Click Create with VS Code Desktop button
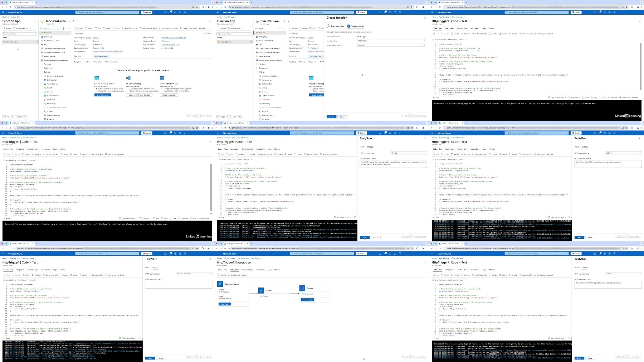This screenshot has width=644, height=362. [139, 95]
